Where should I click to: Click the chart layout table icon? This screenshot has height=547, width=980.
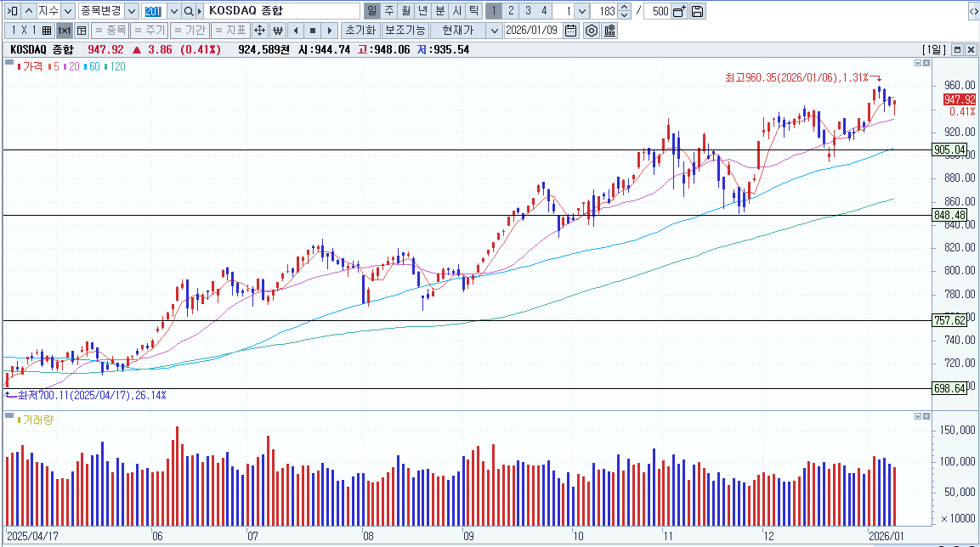(x=82, y=30)
